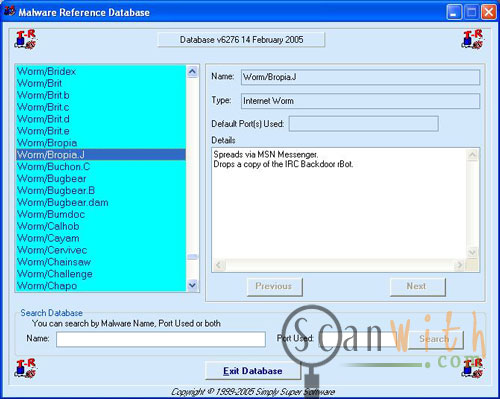Click the Type field showing Internet Worm
Screen dimensions: 500x399
click(360, 101)
